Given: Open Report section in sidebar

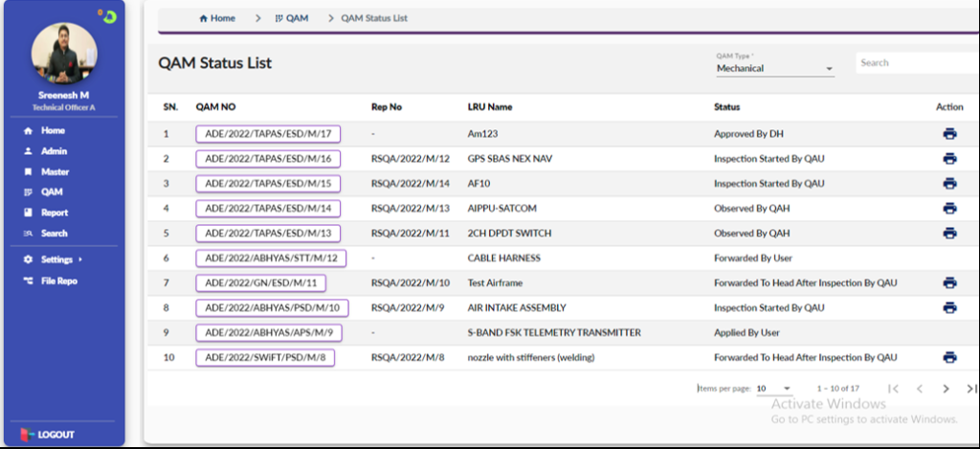Looking at the screenshot, I should [x=55, y=213].
